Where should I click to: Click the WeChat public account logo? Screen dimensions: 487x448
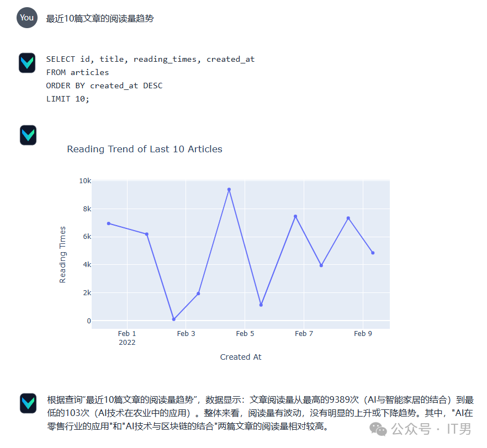coord(380,429)
